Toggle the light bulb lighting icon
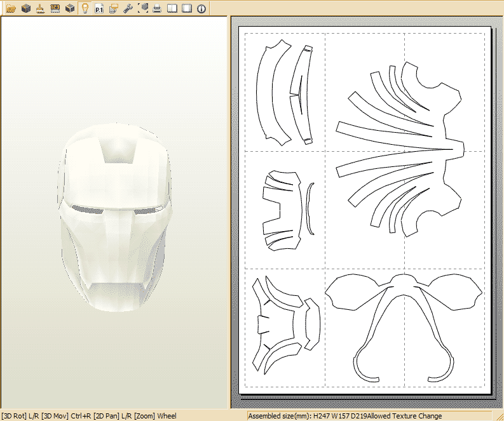504x421 pixels. [x=85, y=8]
